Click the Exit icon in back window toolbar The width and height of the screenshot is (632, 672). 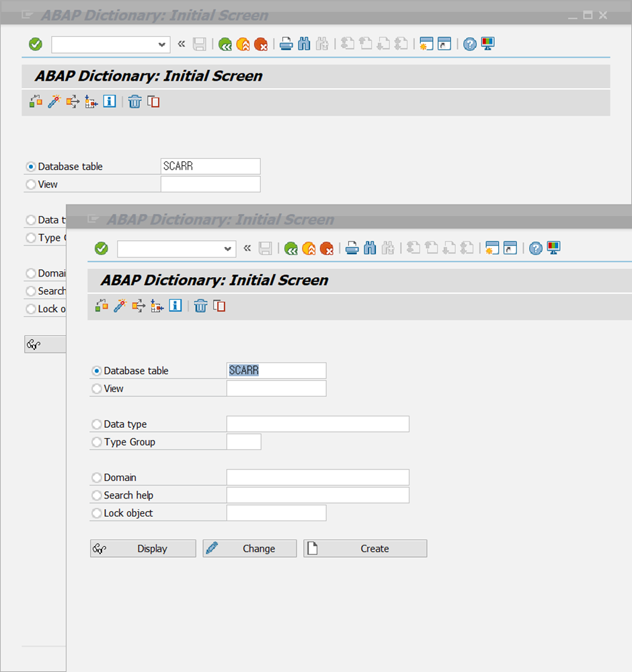pos(243,44)
